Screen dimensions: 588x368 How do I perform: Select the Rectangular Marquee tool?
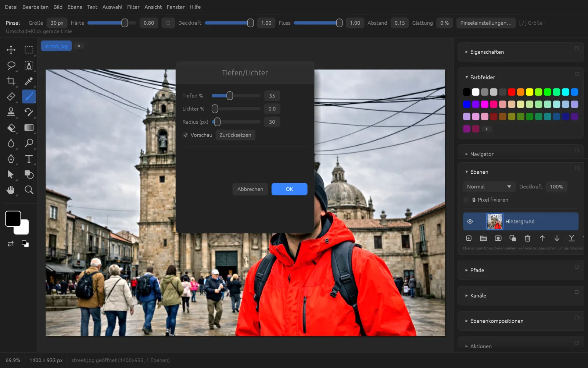[29, 50]
